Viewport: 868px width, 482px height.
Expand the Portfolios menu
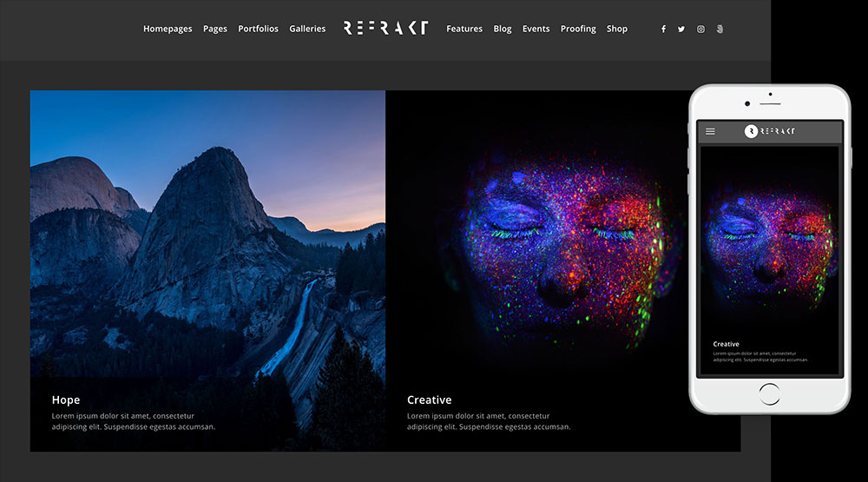(x=258, y=29)
